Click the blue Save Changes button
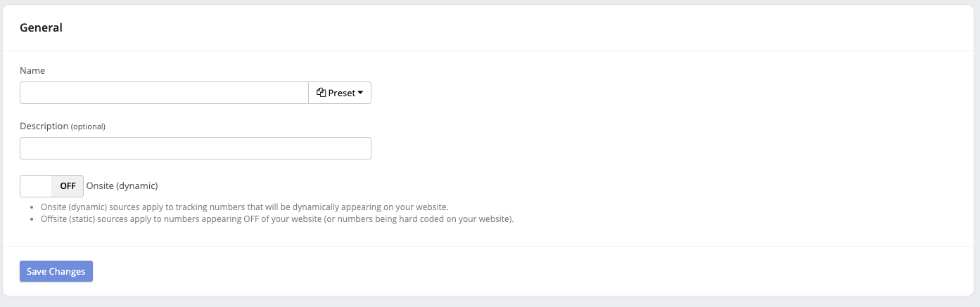The height and width of the screenshot is (307, 980). pyautogui.click(x=56, y=271)
